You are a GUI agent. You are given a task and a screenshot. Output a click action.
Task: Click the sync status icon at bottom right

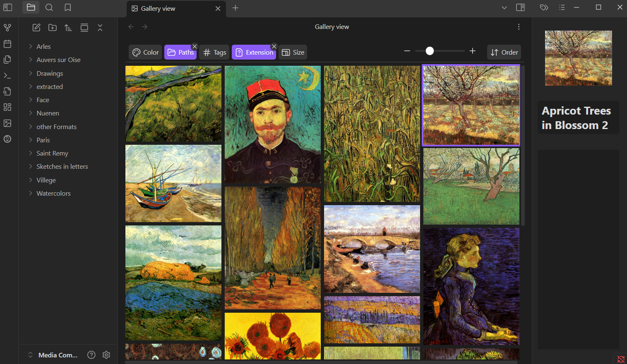click(621, 359)
